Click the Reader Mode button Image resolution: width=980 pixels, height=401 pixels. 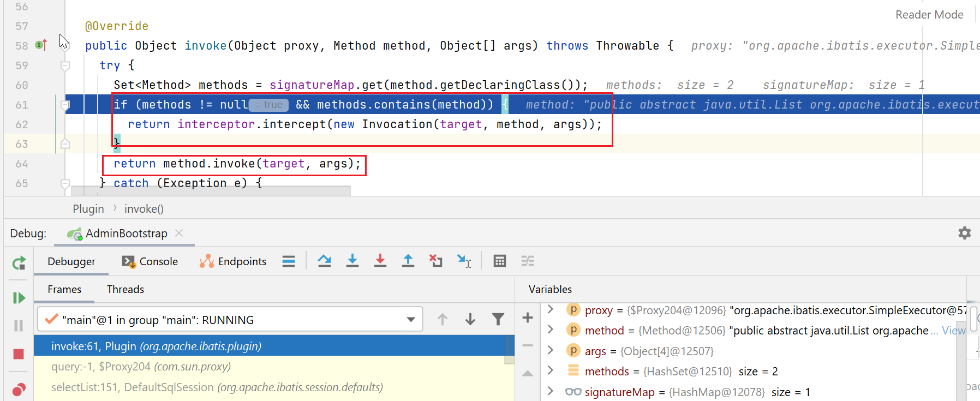click(x=929, y=15)
